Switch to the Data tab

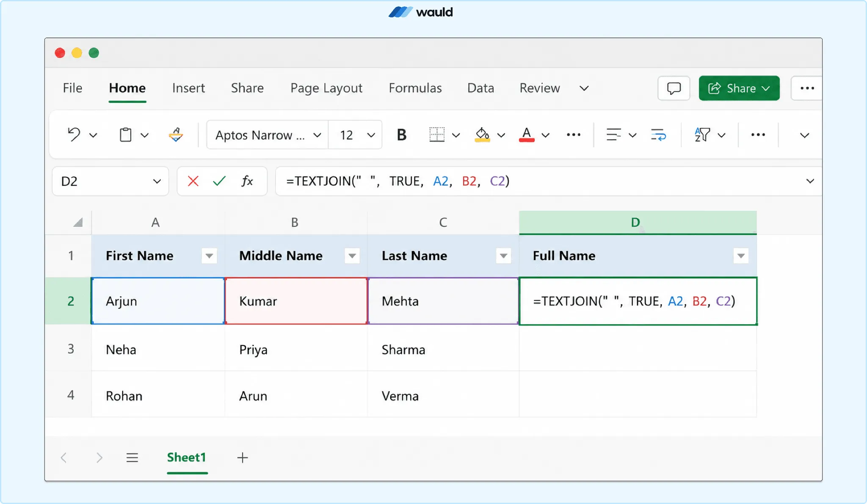coord(481,88)
